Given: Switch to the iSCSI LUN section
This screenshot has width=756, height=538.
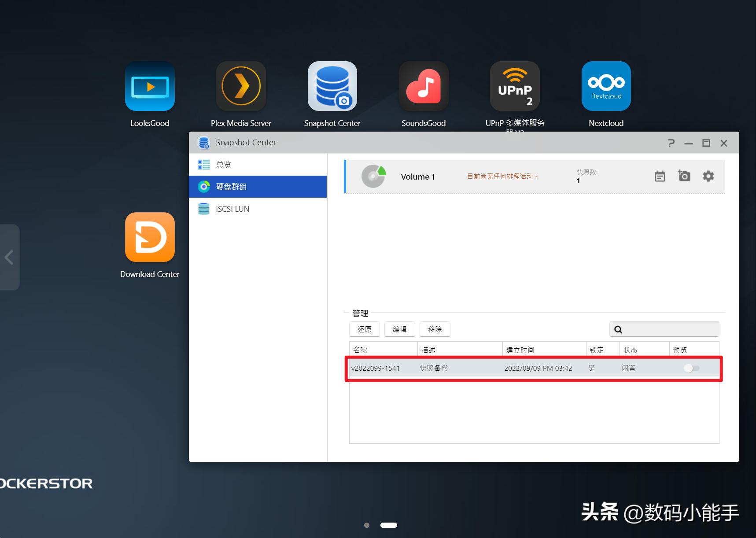Looking at the screenshot, I should 232,209.
